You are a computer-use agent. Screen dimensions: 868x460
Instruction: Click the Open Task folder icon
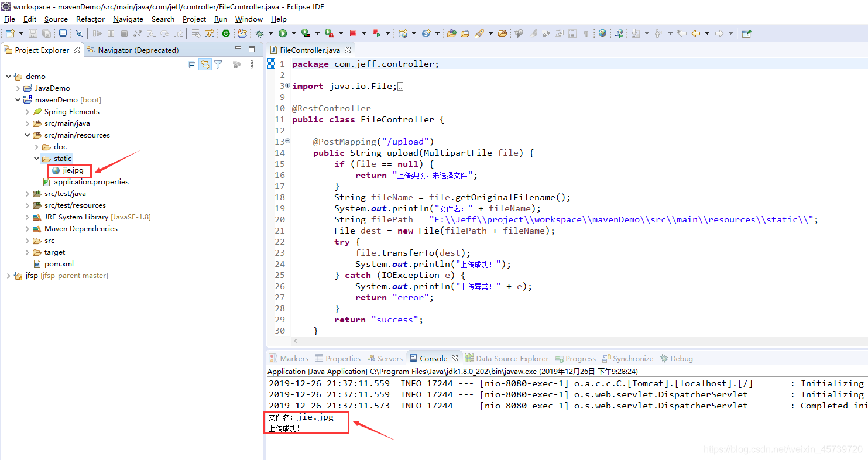pyautogui.click(x=465, y=33)
